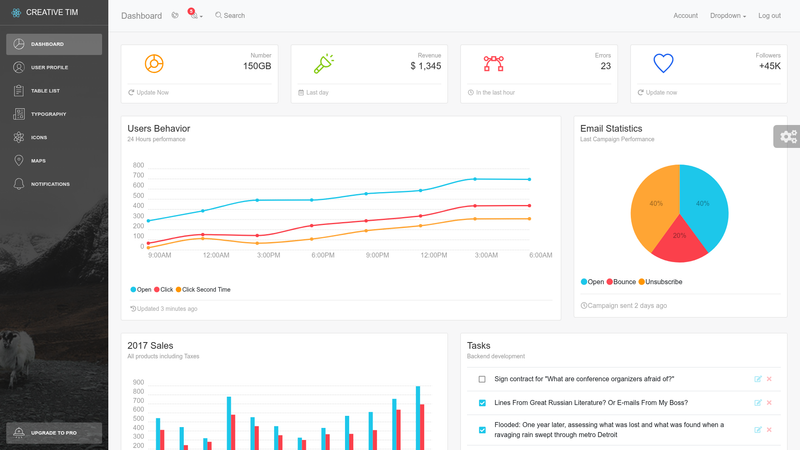This screenshot has height=450, width=800.
Task: Go to Maps in the sidebar
Action: coord(54,161)
